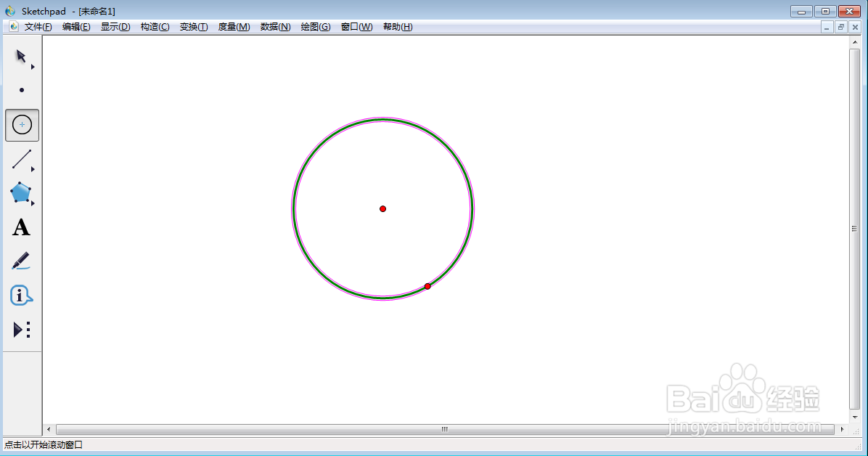This screenshot has height=456, width=868.
Task: Click horizontal scrollbar left arrow
Action: point(49,429)
